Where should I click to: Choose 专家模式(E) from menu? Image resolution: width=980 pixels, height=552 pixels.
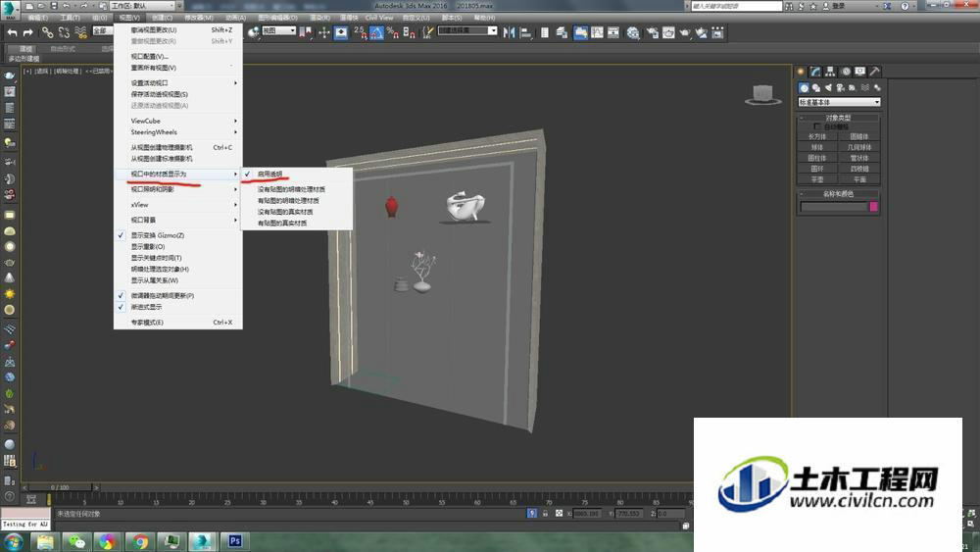pos(178,323)
